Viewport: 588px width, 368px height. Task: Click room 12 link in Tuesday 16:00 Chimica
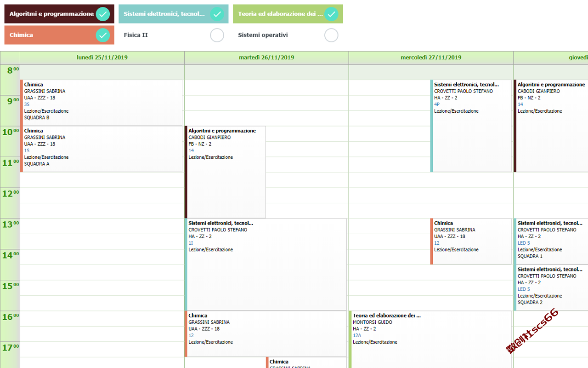(191, 335)
